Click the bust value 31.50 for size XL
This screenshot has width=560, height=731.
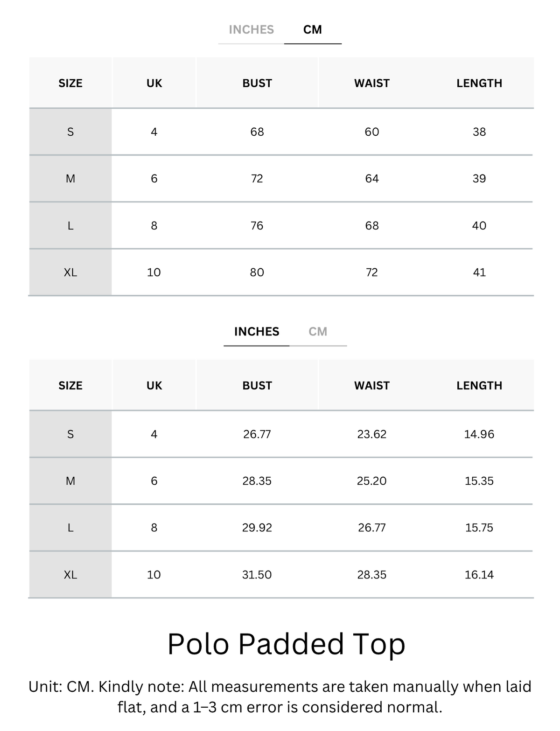pos(257,575)
